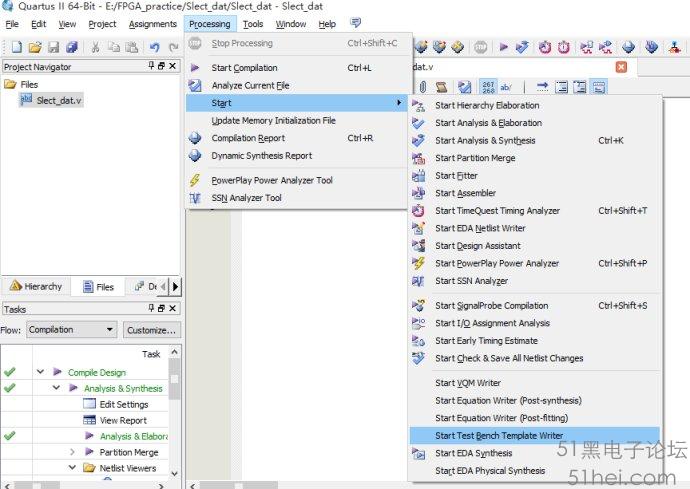
Task: Select Start Early Timing Estimate
Action: 535,341
